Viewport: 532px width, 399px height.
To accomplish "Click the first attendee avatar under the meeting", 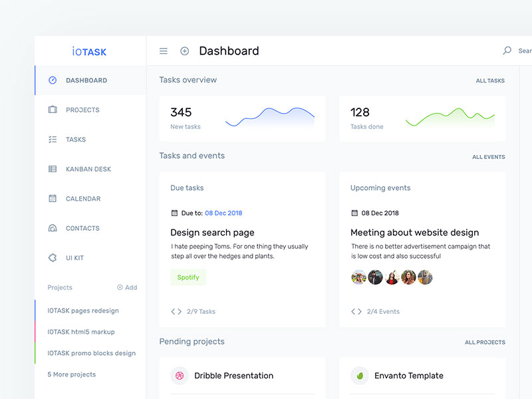I will [x=358, y=276].
